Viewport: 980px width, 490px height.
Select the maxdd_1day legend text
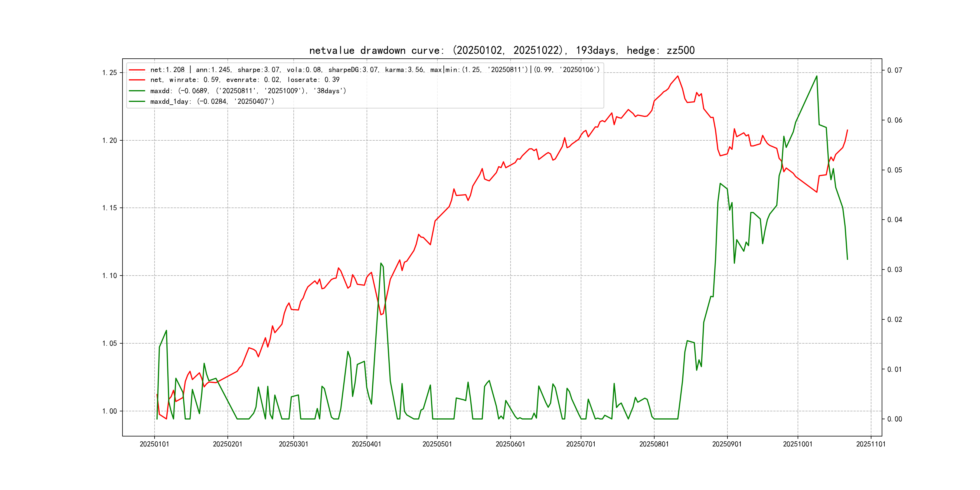click(x=212, y=102)
